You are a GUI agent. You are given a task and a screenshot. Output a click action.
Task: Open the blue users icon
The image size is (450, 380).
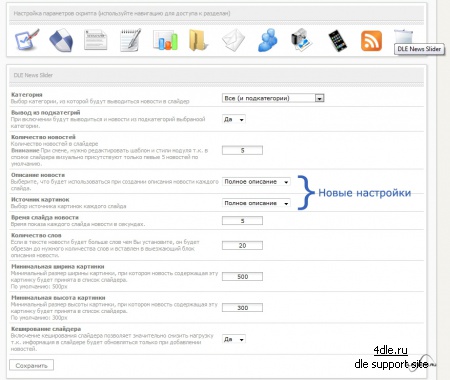268,40
